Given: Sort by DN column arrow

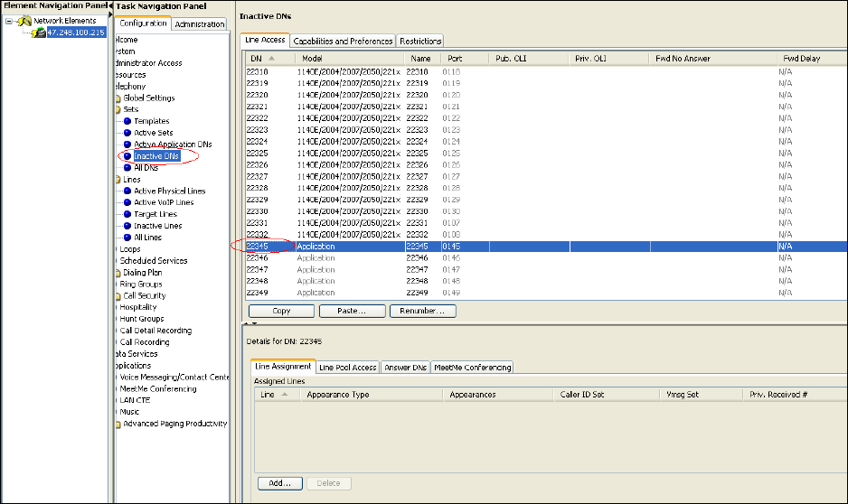Looking at the screenshot, I should point(273,59).
